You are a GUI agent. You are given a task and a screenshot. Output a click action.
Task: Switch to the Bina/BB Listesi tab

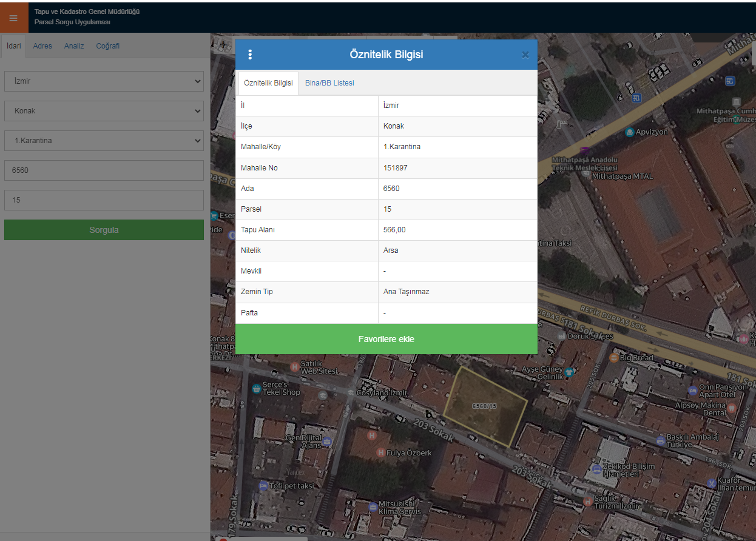[x=329, y=83]
